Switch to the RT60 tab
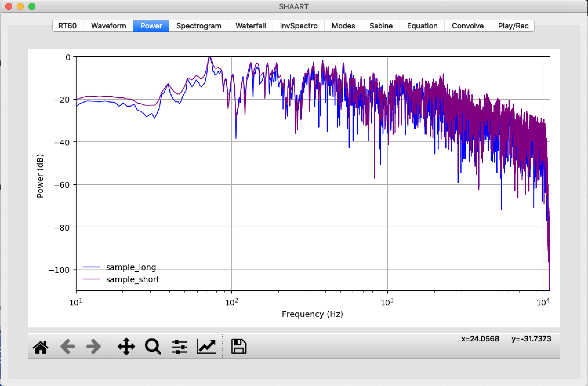 (x=68, y=26)
